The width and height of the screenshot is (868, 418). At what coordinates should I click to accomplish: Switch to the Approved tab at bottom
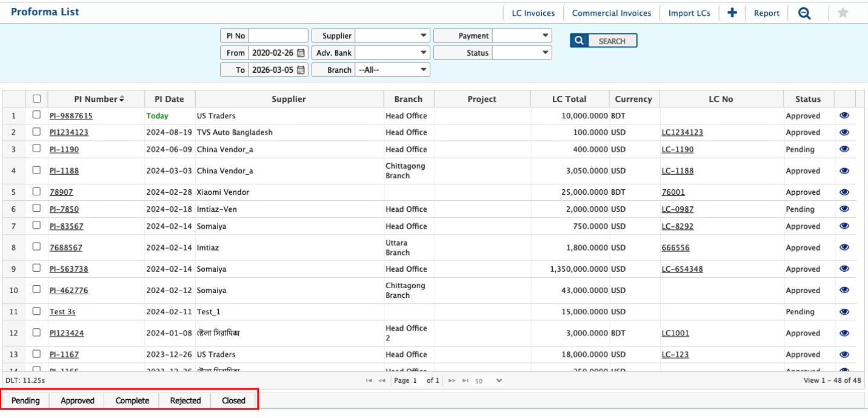click(x=78, y=400)
